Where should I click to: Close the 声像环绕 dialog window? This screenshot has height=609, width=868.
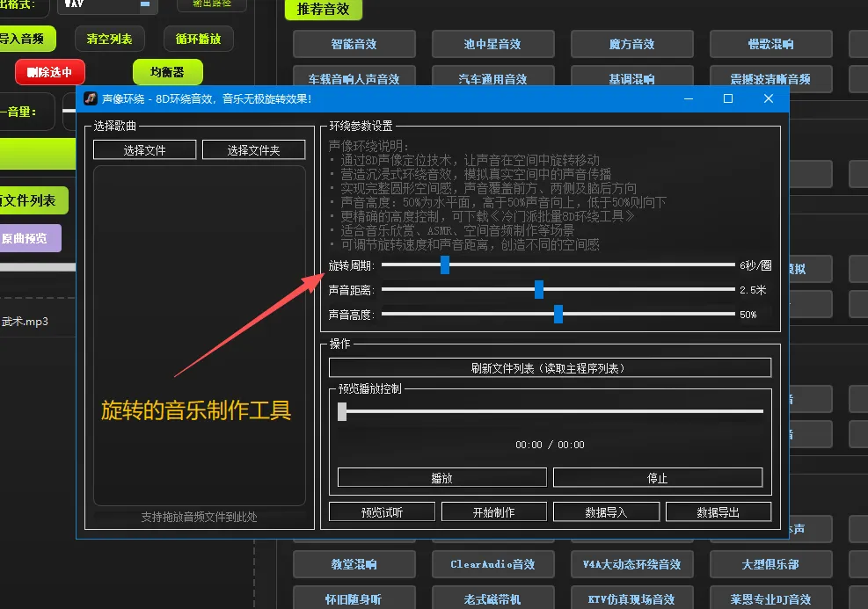coord(769,98)
